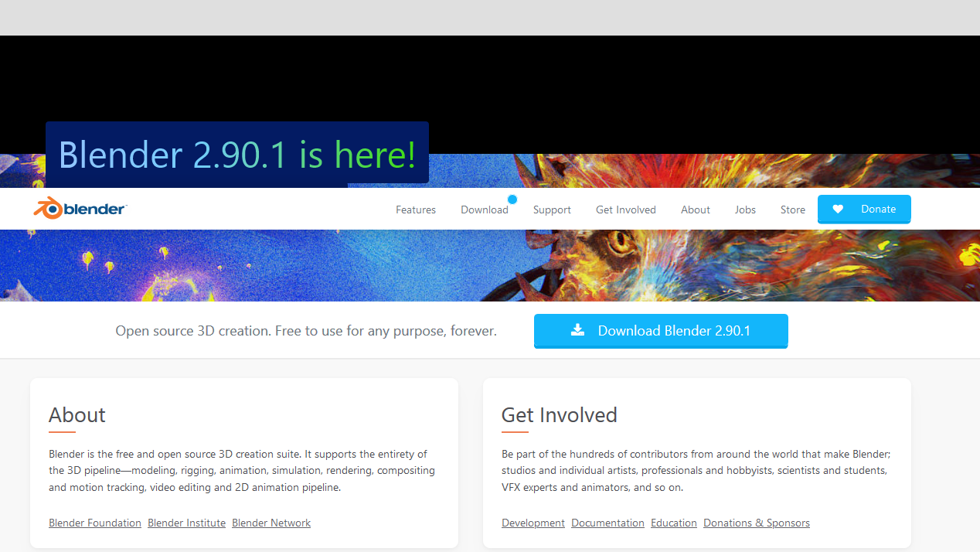The image size is (980, 552).
Task: Open the Store link in navbar
Action: click(792, 210)
